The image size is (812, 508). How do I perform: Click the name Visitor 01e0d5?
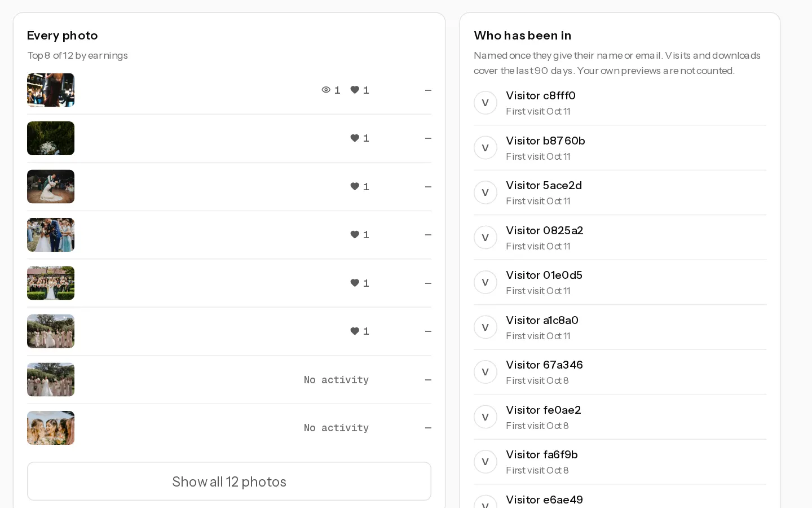pyautogui.click(x=544, y=275)
